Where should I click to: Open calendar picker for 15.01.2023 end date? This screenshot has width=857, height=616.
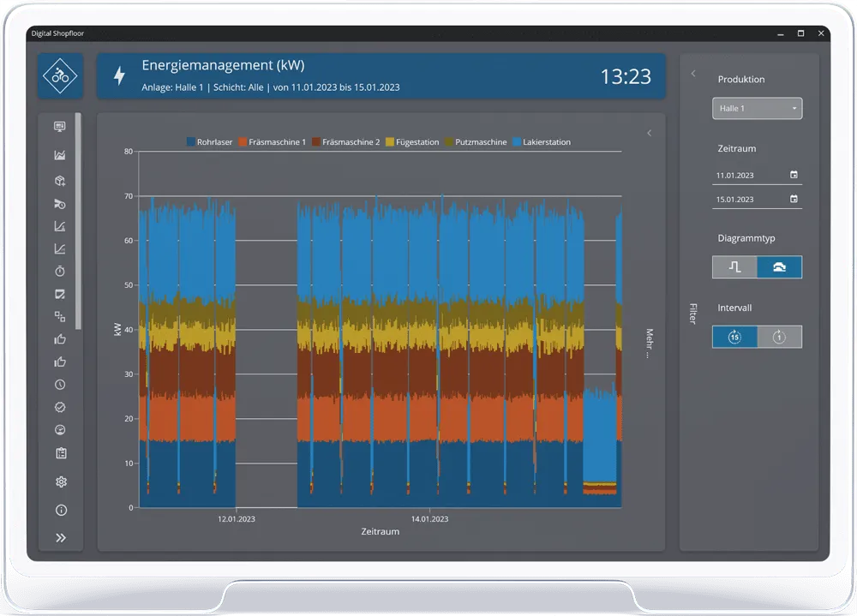click(794, 199)
